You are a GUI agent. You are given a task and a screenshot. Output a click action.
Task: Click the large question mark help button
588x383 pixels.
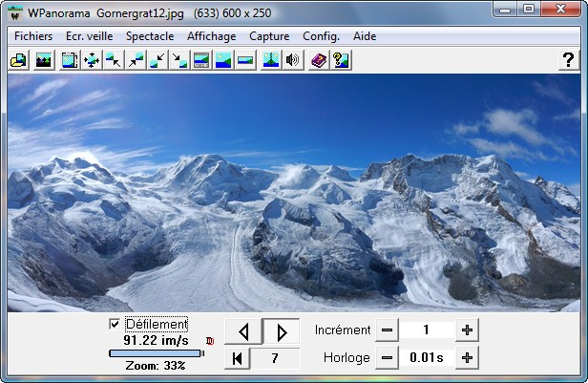point(569,60)
